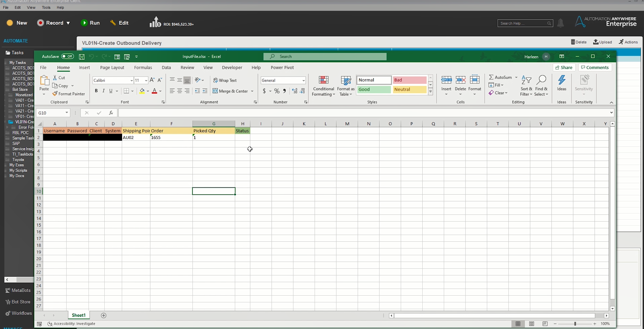The image size is (644, 329).
Task: Open the Data ribbon tab
Action: tap(166, 67)
